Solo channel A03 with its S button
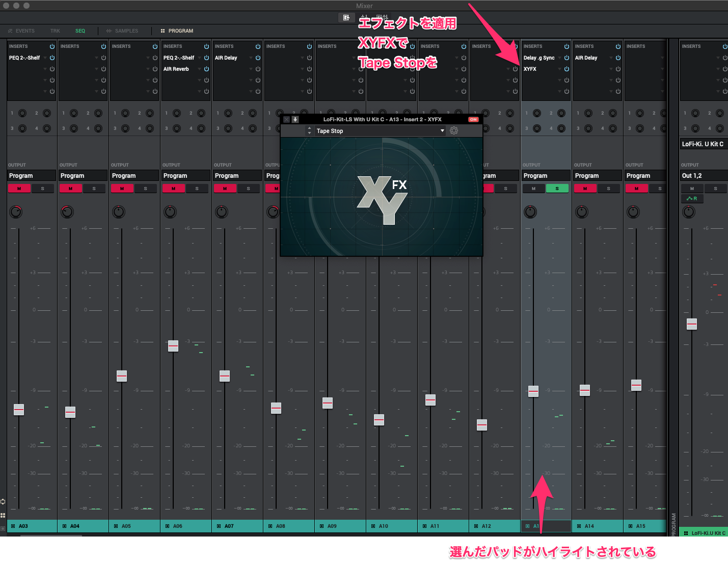Viewport: 728px width, 562px height. 43,189
